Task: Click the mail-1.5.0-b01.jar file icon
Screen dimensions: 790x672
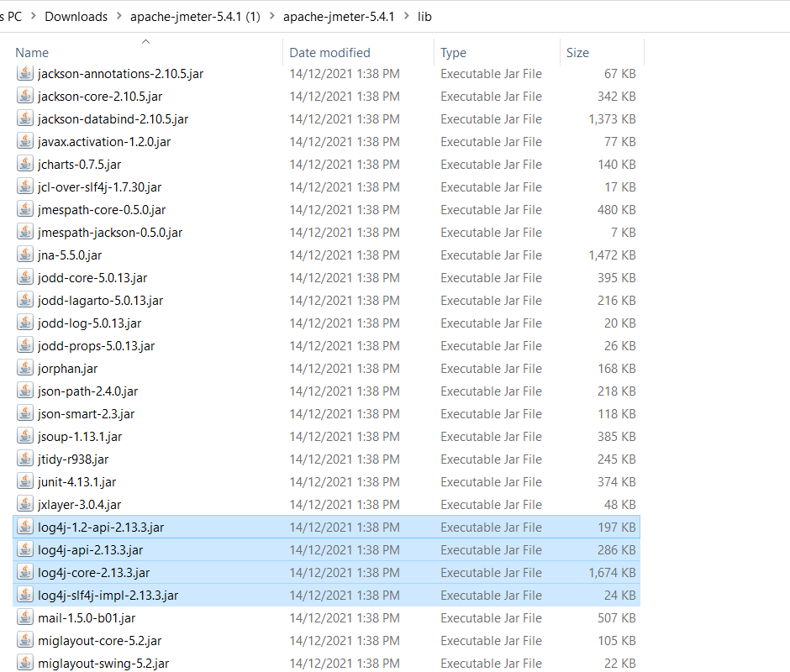Action: (x=25, y=617)
